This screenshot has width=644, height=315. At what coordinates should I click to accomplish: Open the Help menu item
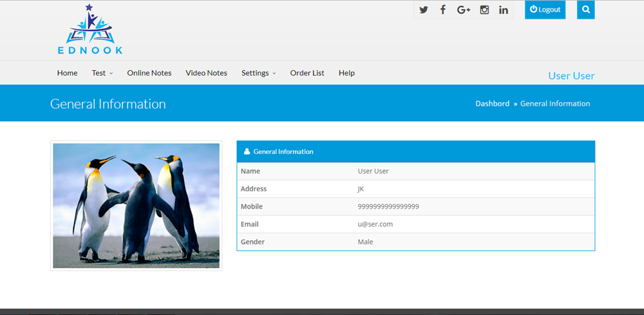(346, 73)
